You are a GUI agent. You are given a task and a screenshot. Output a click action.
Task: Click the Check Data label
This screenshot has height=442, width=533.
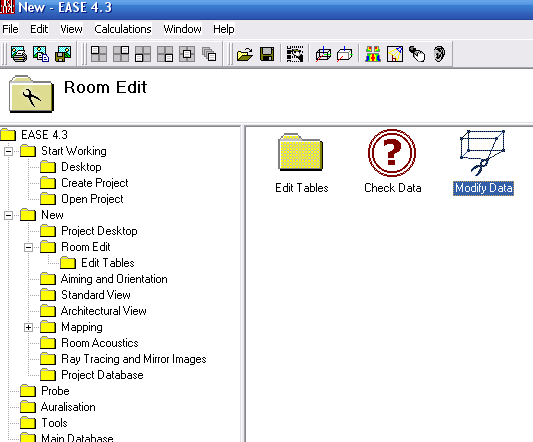(393, 188)
